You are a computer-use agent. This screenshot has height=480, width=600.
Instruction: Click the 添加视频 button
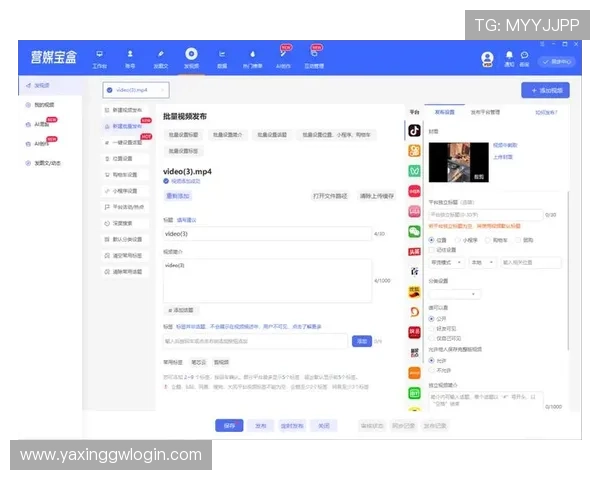click(545, 90)
